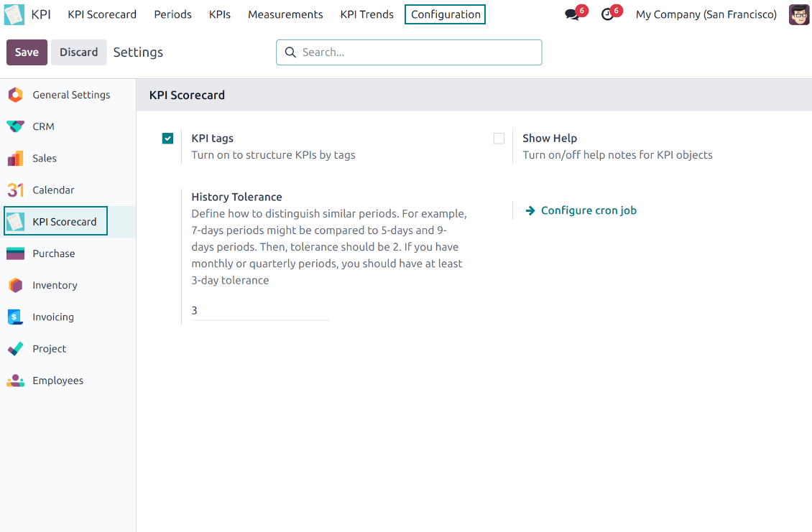Go to the Periods menu

click(x=172, y=14)
